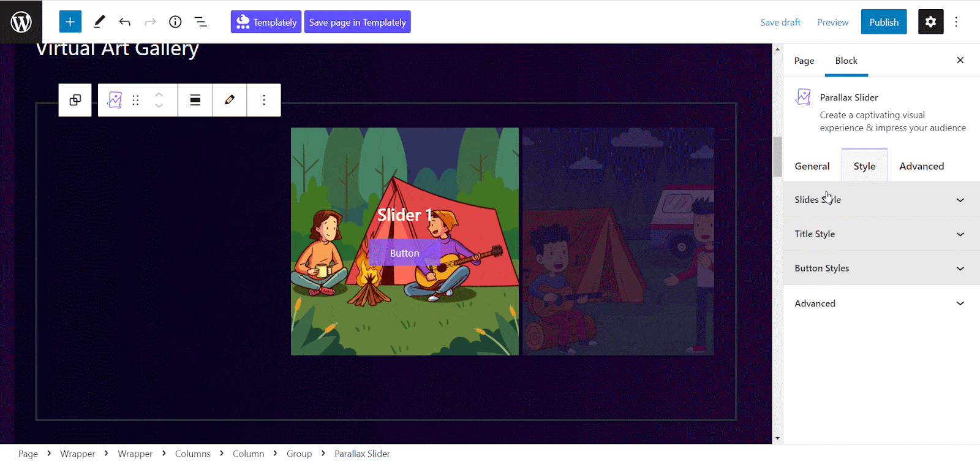Switch to the Page tab
980x461 pixels.
point(804,61)
